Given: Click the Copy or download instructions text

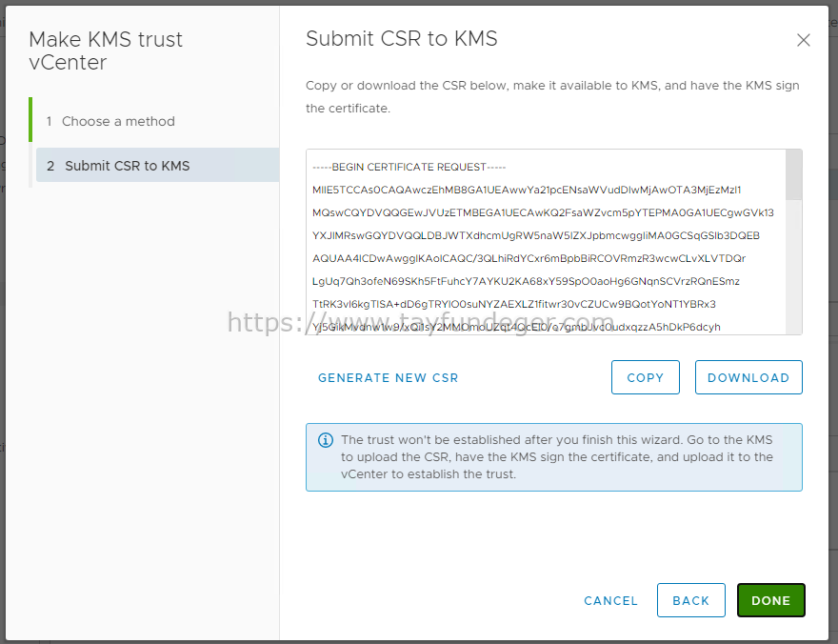Looking at the screenshot, I should (552, 97).
